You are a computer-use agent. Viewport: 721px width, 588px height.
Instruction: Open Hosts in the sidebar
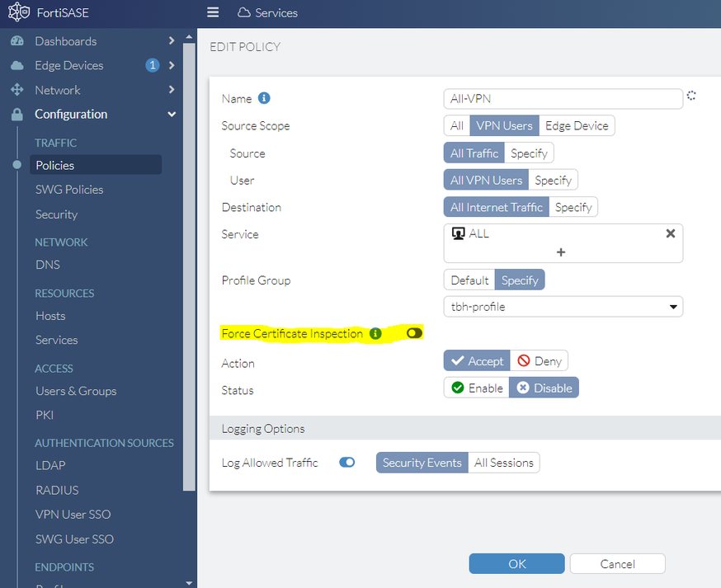click(50, 316)
